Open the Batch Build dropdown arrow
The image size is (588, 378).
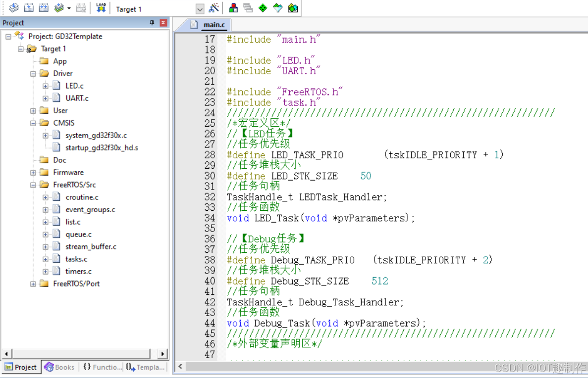(x=69, y=8)
